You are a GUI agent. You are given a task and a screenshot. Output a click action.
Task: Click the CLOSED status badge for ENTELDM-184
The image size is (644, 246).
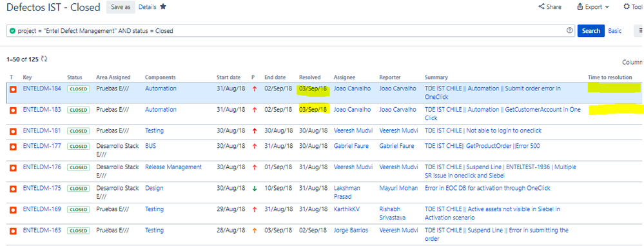[78, 89]
